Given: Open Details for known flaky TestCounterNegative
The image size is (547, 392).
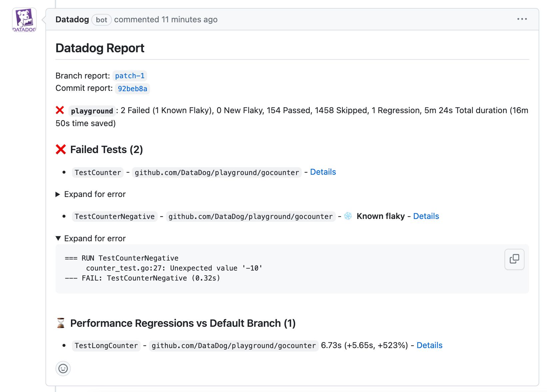Looking at the screenshot, I should click(x=426, y=216).
